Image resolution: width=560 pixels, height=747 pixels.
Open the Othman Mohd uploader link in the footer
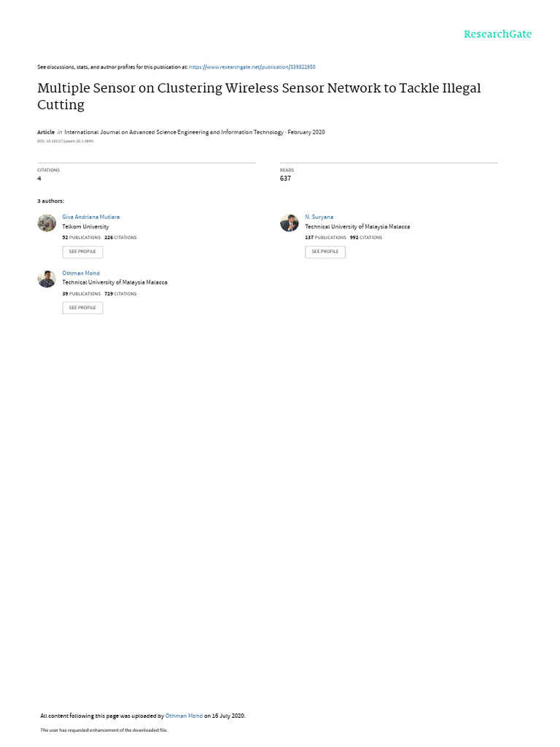pos(184,716)
